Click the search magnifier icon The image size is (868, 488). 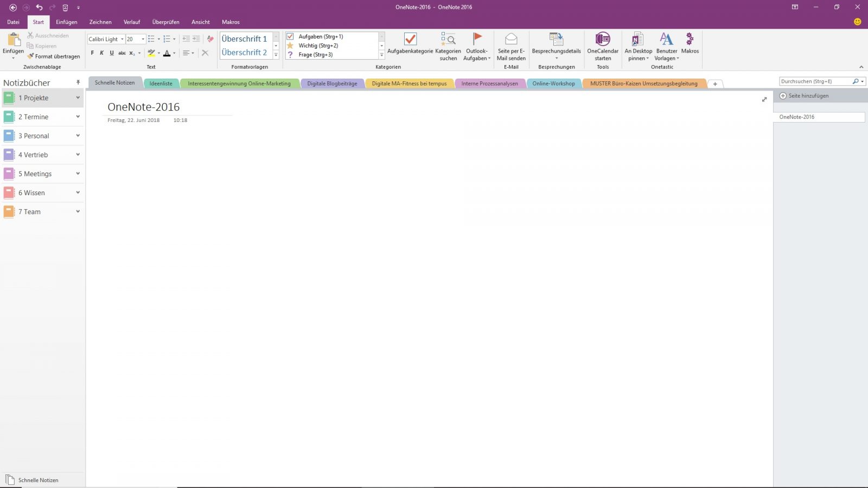pyautogui.click(x=856, y=81)
